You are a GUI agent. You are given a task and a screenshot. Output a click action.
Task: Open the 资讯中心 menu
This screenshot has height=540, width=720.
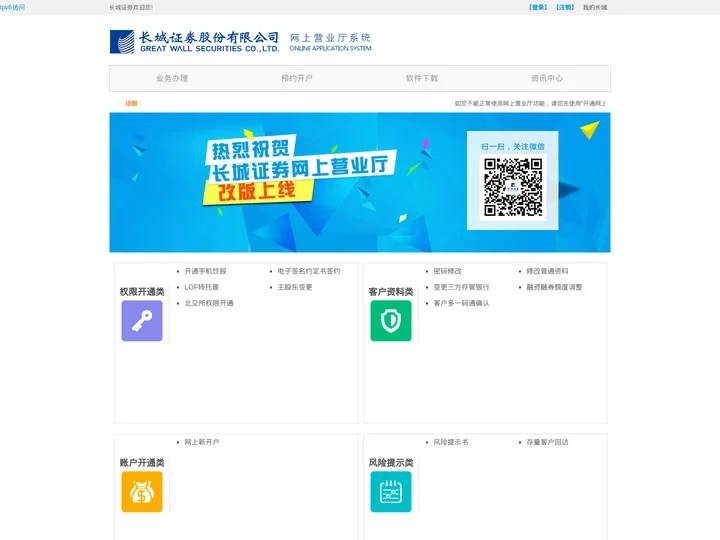(547, 79)
